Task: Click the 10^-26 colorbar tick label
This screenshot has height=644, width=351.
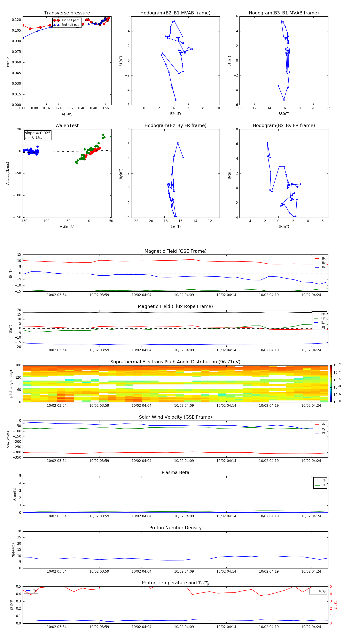Action: pos(337,365)
